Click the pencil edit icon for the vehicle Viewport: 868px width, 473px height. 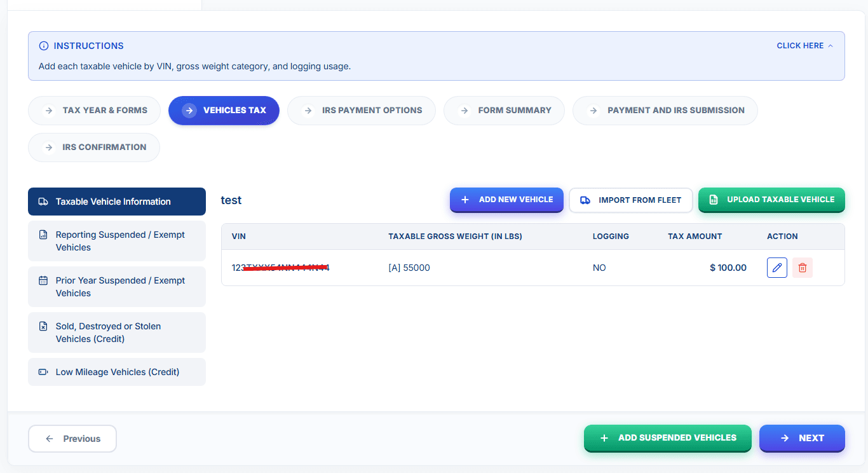[776, 268]
